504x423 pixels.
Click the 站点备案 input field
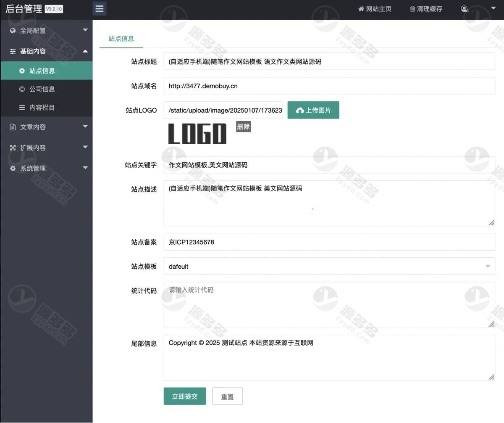click(x=329, y=242)
